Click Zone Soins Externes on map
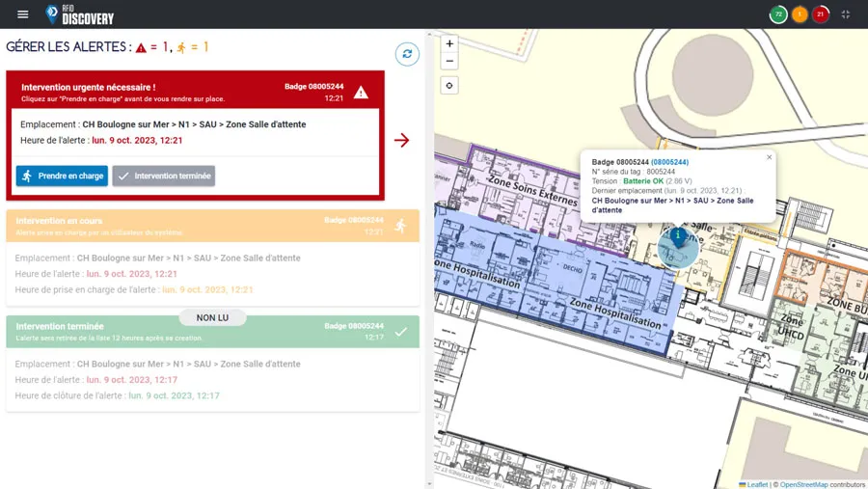The width and height of the screenshot is (868, 489). (532, 190)
